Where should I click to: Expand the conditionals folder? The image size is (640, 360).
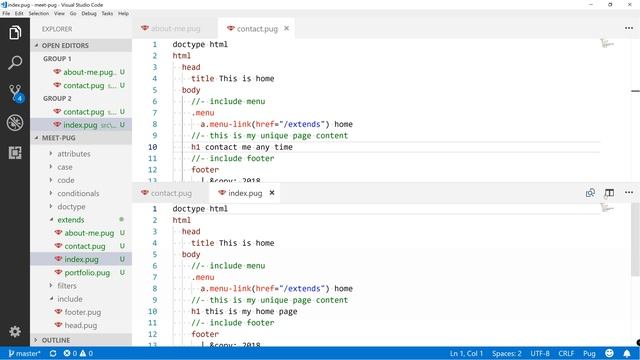coord(81,193)
